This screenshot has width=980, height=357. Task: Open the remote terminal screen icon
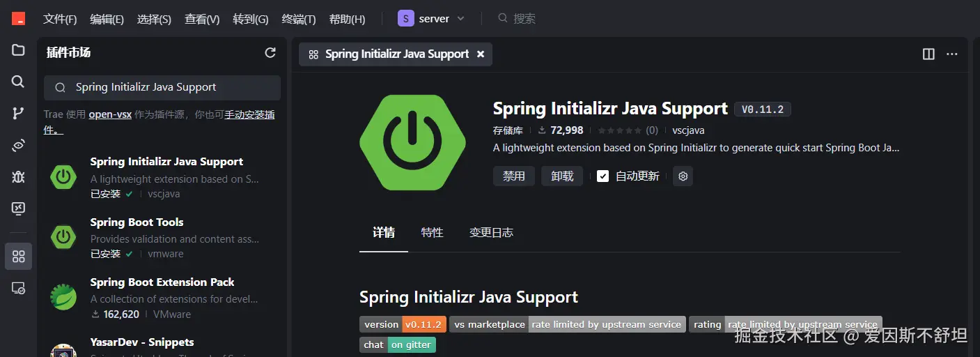point(18,208)
